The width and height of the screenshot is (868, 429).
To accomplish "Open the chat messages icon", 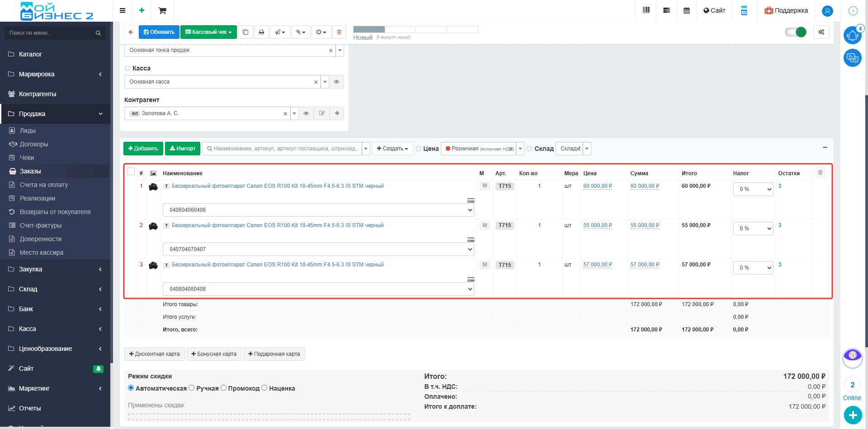I will pyautogui.click(x=853, y=58).
